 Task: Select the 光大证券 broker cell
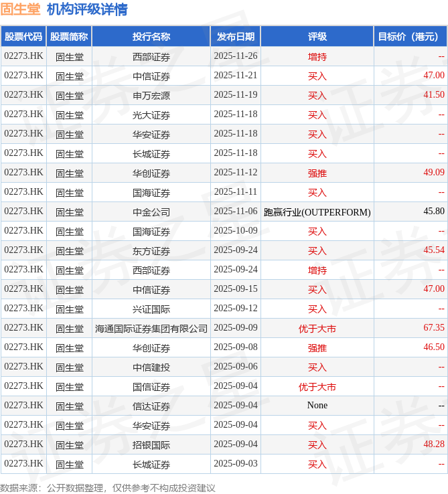click(151, 115)
